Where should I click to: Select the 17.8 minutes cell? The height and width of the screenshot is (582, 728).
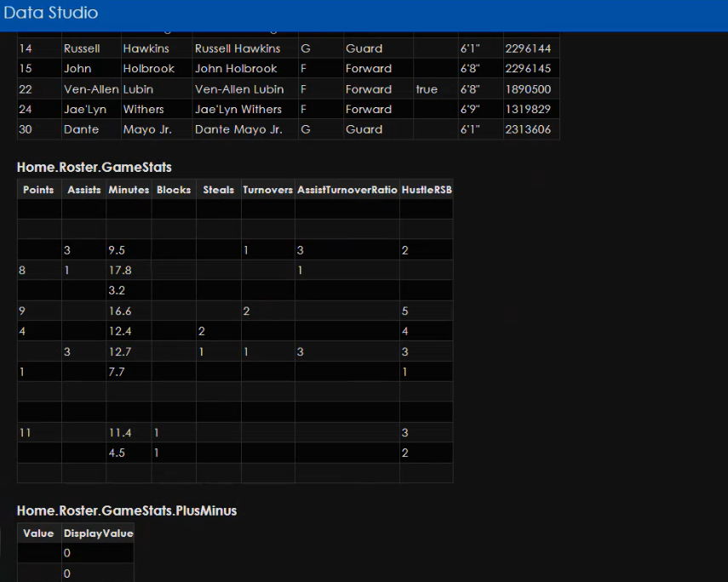coord(120,271)
